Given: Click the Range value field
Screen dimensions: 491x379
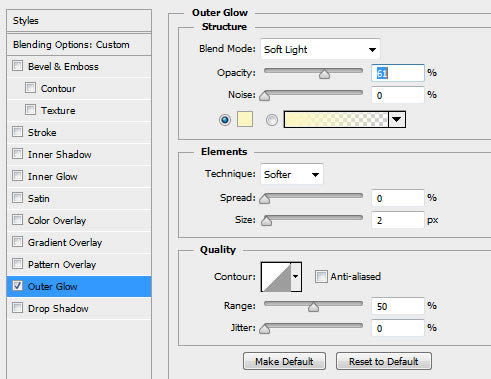Looking at the screenshot, I should pyautogui.click(x=398, y=306).
